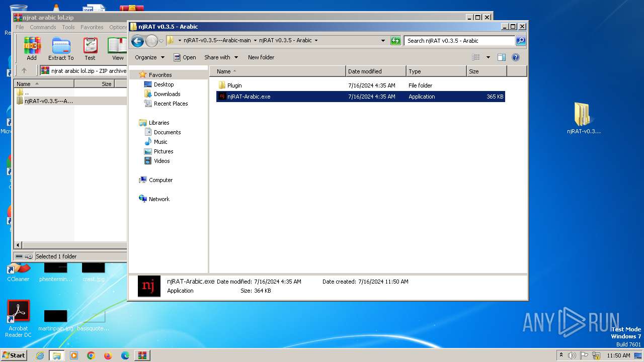The image size is (644, 362).
Task: Click martinpain.jpg desktop file
Action: tap(55, 321)
